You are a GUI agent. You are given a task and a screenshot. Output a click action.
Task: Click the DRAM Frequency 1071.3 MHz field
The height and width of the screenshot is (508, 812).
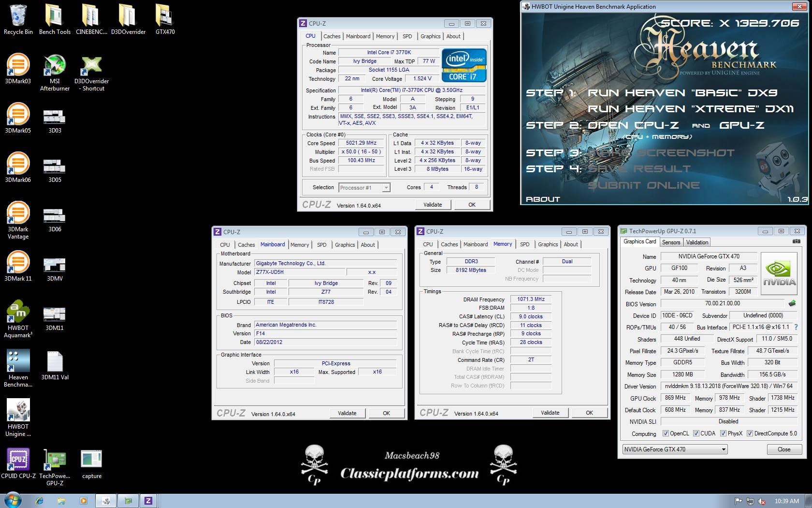click(x=531, y=299)
